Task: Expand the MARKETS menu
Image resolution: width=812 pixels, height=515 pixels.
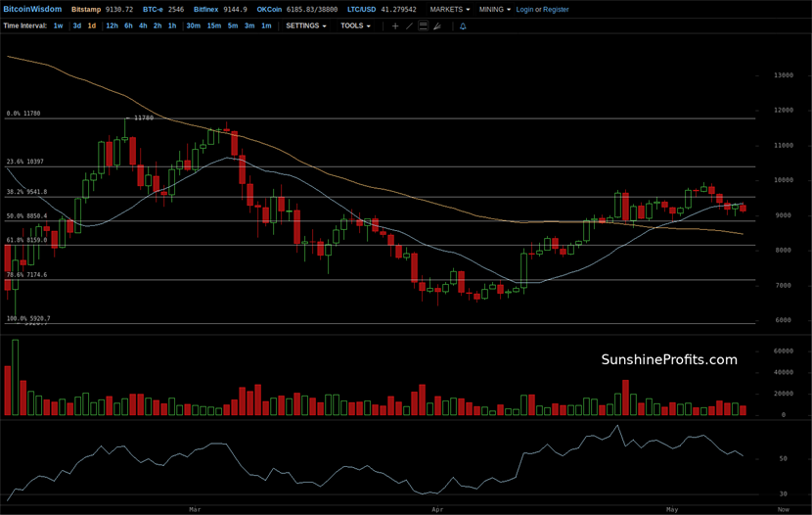Action: click(x=449, y=9)
